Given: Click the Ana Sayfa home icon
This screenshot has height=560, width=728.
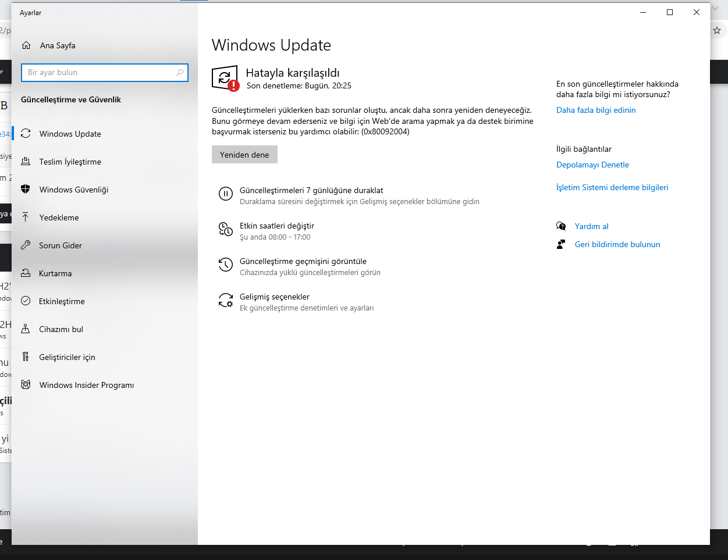Looking at the screenshot, I should pos(26,45).
